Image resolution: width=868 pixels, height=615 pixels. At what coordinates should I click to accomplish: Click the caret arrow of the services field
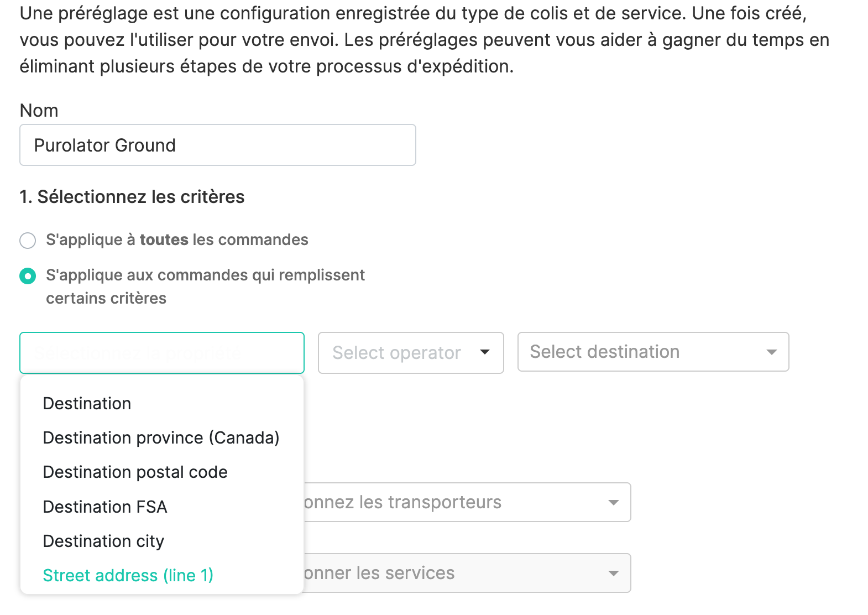point(613,574)
